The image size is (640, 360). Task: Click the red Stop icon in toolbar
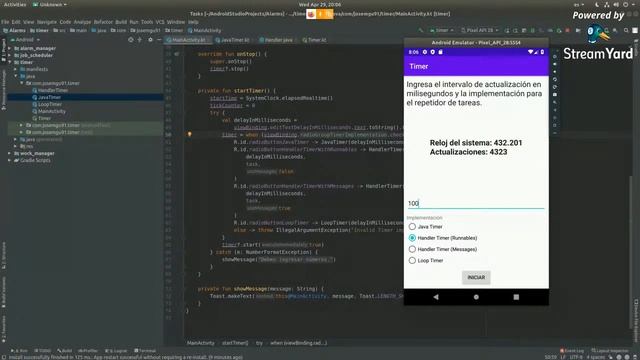tap(568, 30)
